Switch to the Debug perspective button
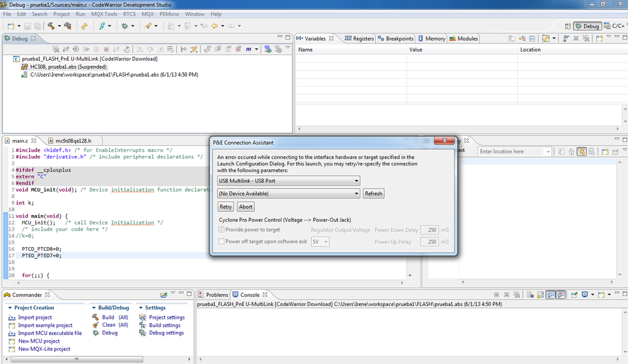Screen dimensions: 628x364 point(587,26)
